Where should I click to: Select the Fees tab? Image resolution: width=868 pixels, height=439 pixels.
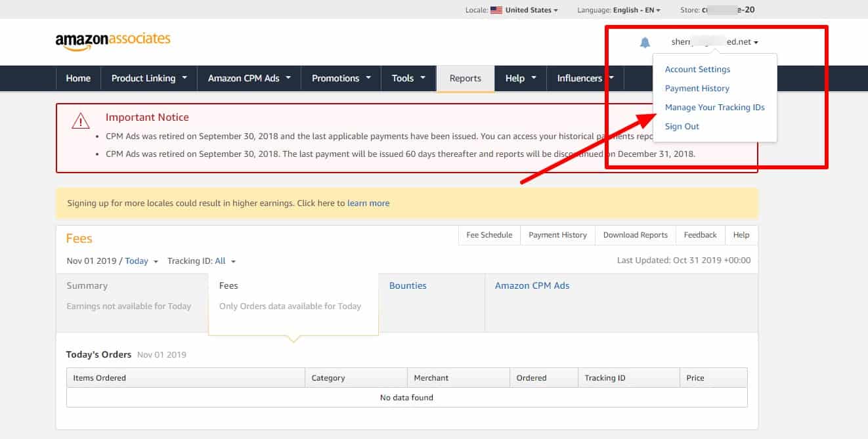click(293, 304)
